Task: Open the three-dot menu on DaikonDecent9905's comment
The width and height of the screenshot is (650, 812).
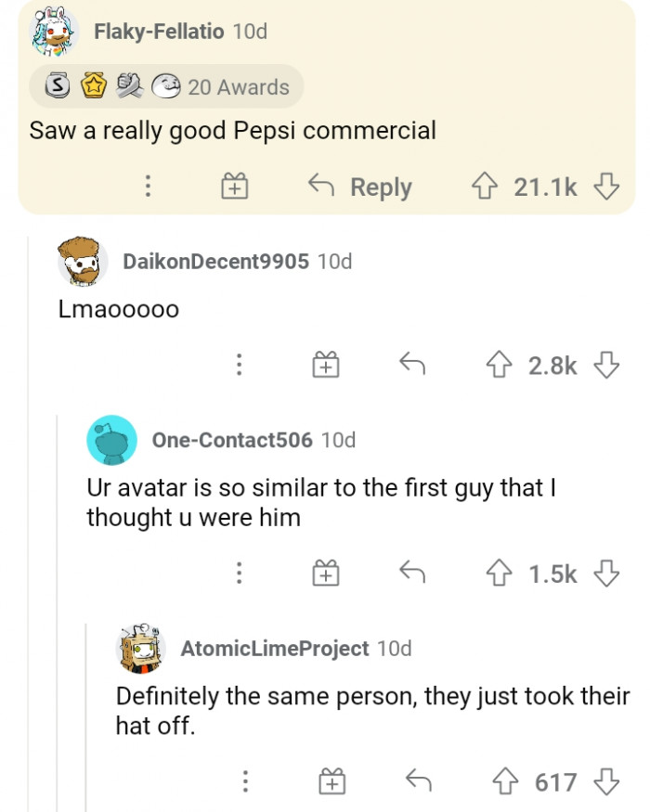Action: pyautogui.click(x=240, y=366)
